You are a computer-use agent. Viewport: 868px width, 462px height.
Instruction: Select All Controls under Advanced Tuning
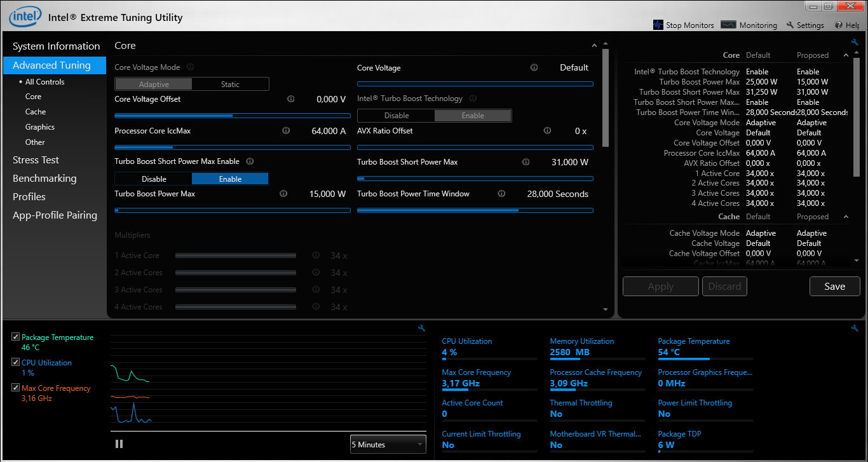pyautogui.click(x=44, y=82)
